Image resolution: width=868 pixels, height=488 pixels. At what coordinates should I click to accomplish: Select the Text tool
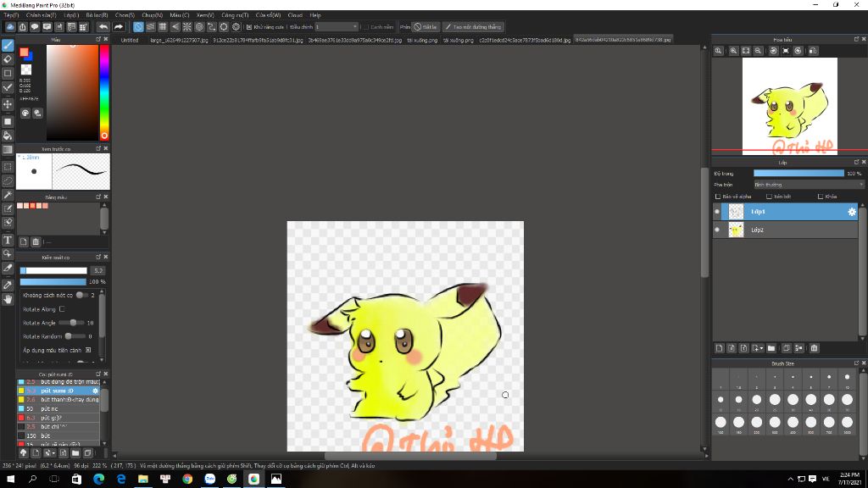point(8,240)
